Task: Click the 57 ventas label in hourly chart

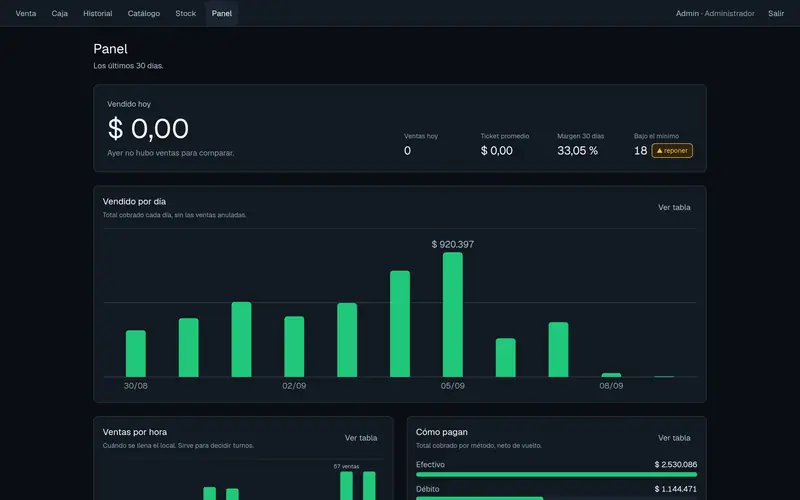Action: click(346, 466)
